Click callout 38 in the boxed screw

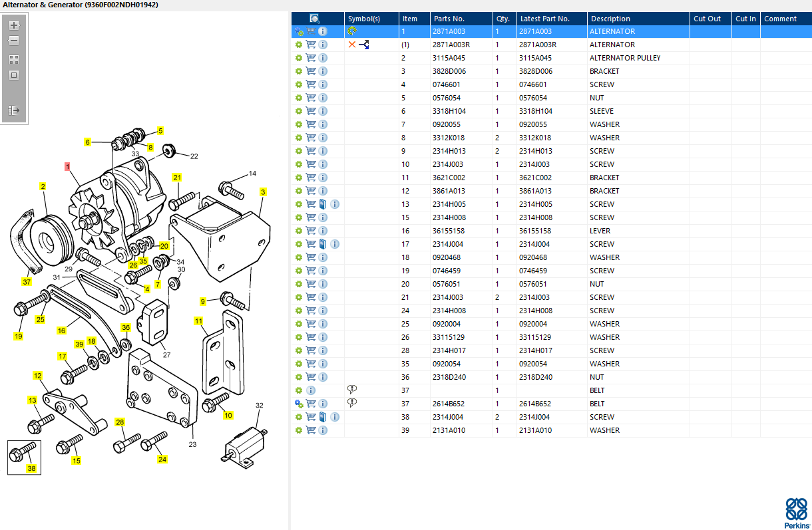pos(31,468)
